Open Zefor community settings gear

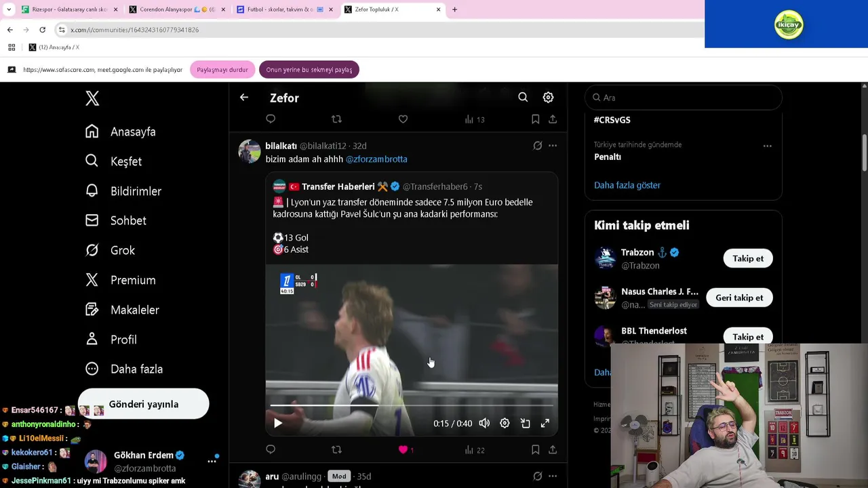coord(548,98)
